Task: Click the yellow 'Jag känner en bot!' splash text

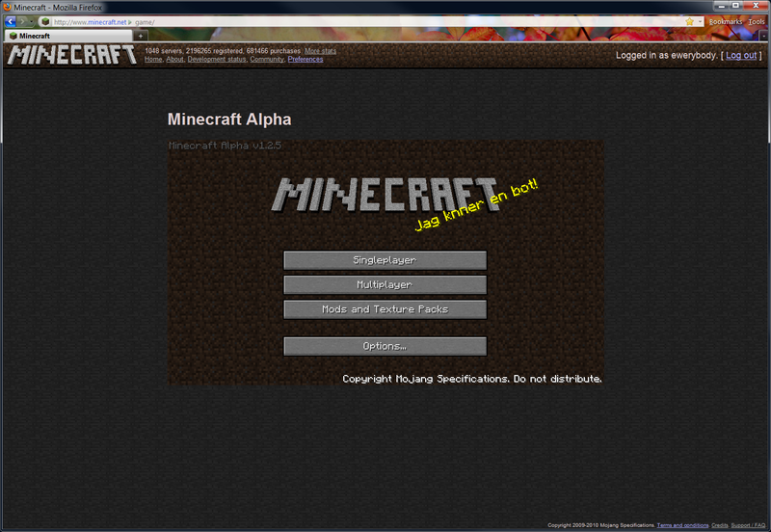Action: coord(476,204)
